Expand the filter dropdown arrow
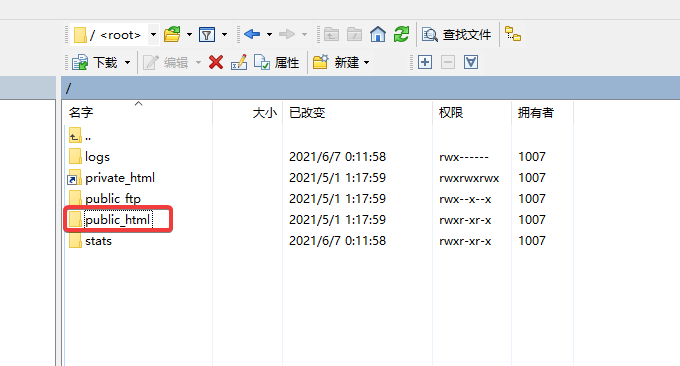 (224, 34)
